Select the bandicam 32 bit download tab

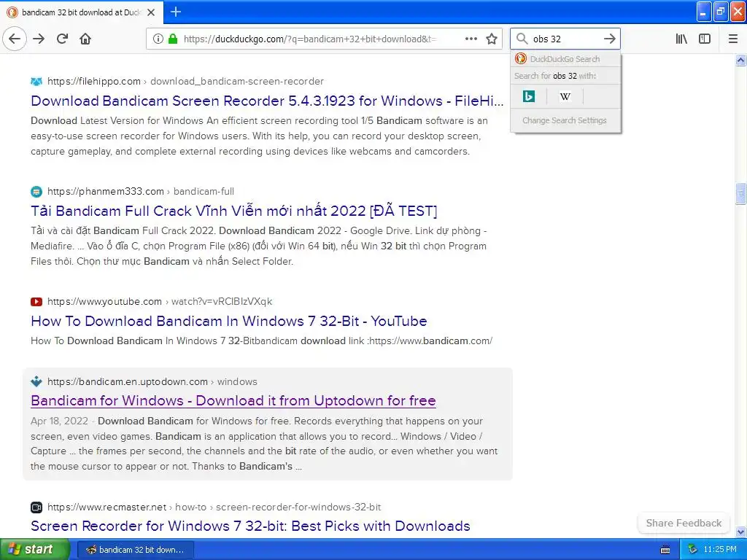tap(82, 12)
